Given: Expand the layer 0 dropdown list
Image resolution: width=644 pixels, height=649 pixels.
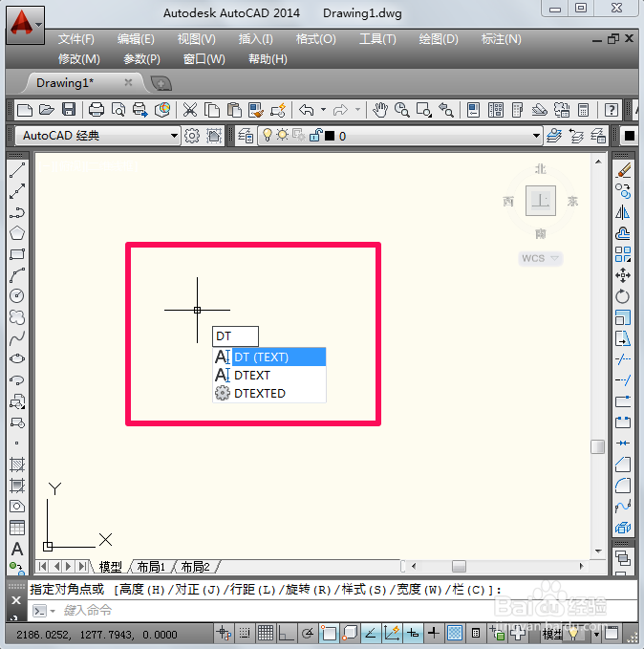Looking at the screenshot, I should tap(536, 136).
